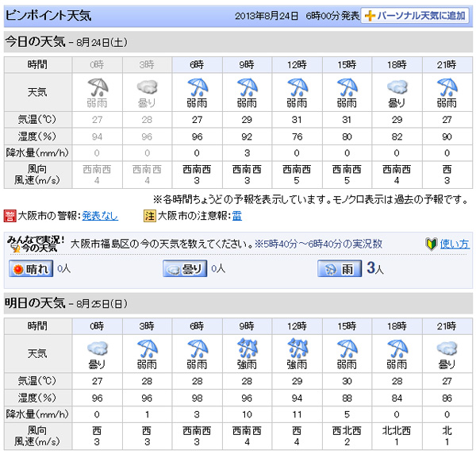The width and height of the screenshot is (476, 454).
Task: Click the パーソナル天気に追加 button
Action: point(415,16)
